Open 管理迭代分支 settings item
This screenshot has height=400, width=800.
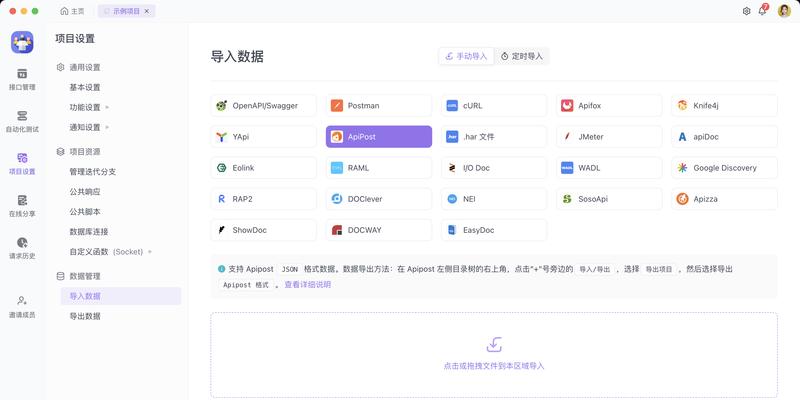[93, 172]
